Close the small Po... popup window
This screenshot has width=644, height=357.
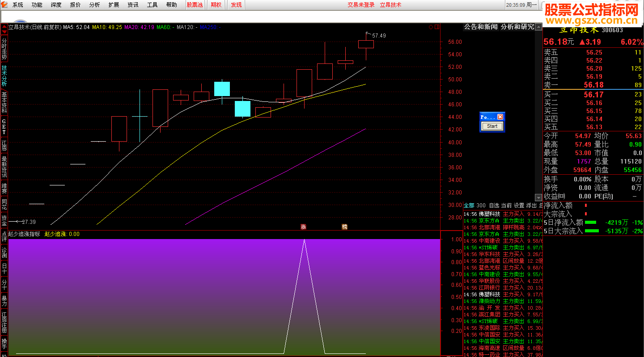(x=500, y=117)
